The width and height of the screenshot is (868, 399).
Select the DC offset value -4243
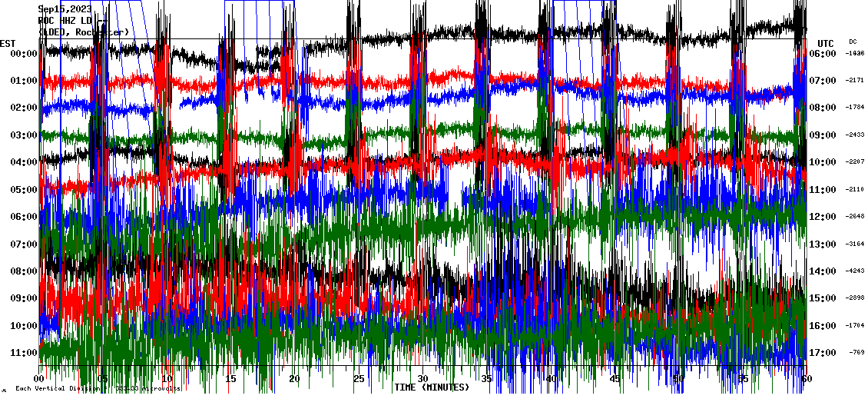[855, 271]
